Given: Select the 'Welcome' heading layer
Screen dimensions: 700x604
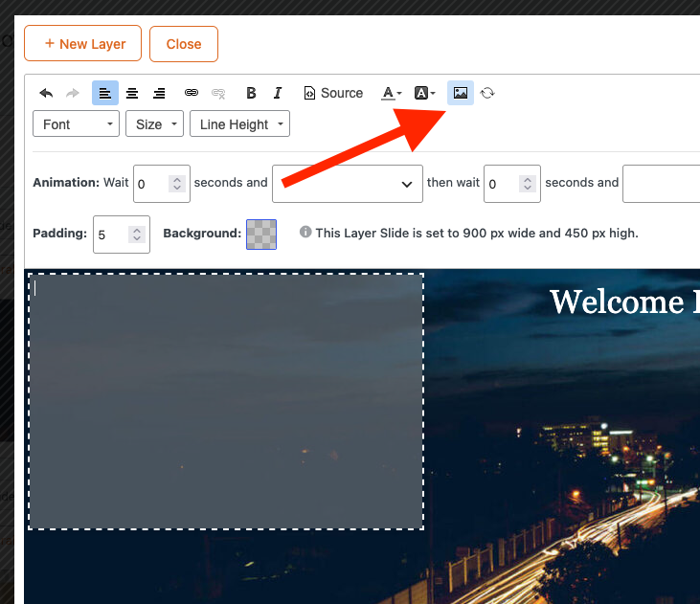Looking at the screenshot, I should point(624,302).
